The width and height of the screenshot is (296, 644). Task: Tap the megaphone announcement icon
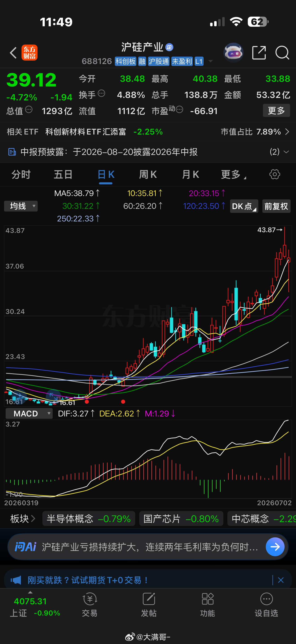16,580
